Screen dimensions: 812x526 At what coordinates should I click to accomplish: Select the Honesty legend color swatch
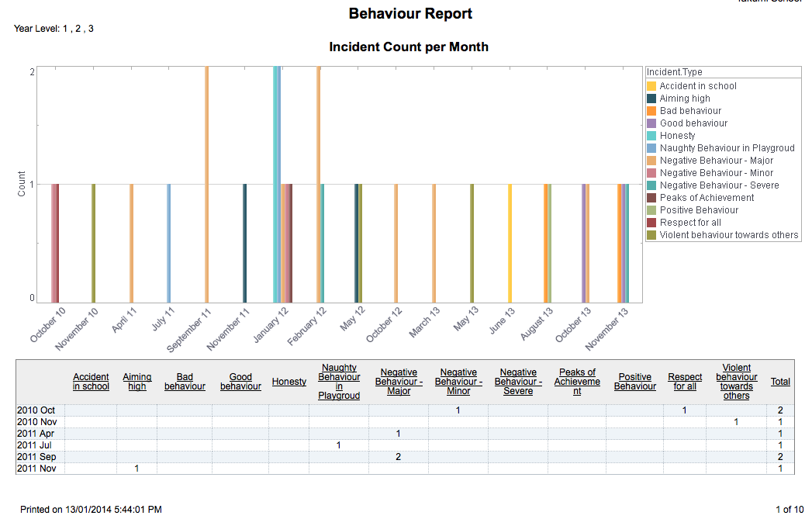(651, 136)
